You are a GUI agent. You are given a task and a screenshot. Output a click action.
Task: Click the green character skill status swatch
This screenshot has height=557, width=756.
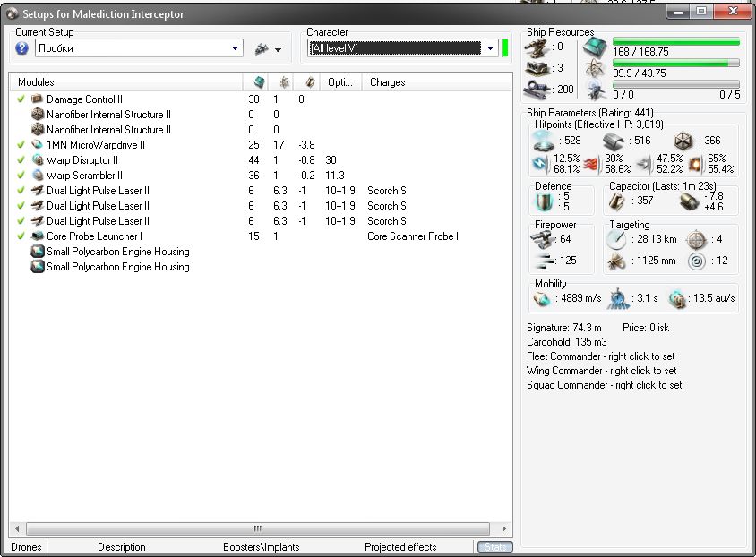pos(505,48)
